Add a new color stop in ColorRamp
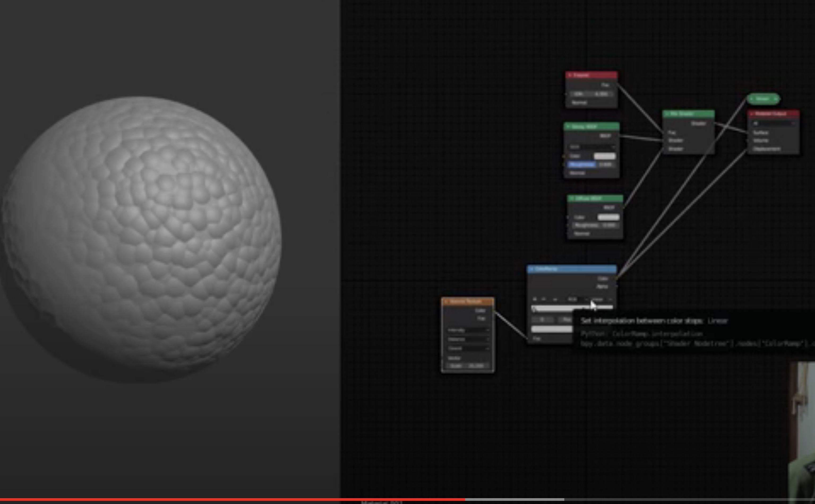 535,299
